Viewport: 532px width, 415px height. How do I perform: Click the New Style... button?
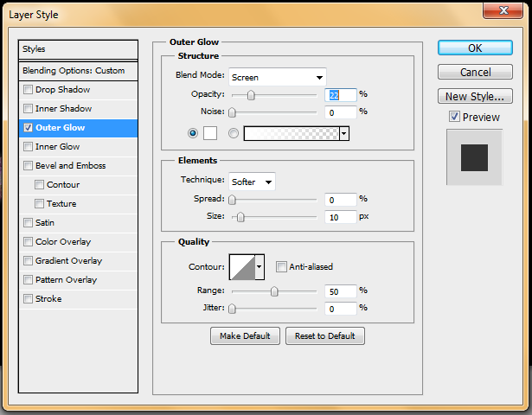(x=475, y=97)
